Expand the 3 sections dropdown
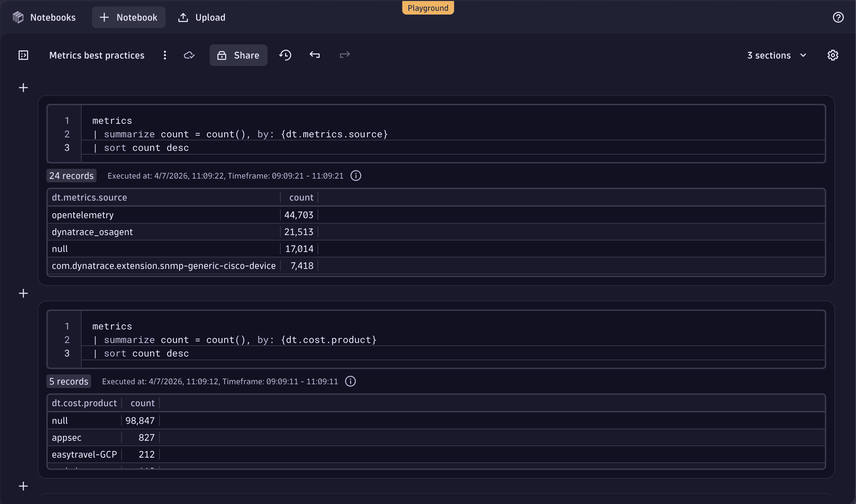This screenshot has width=856, height=504. [x=777, y=55]
